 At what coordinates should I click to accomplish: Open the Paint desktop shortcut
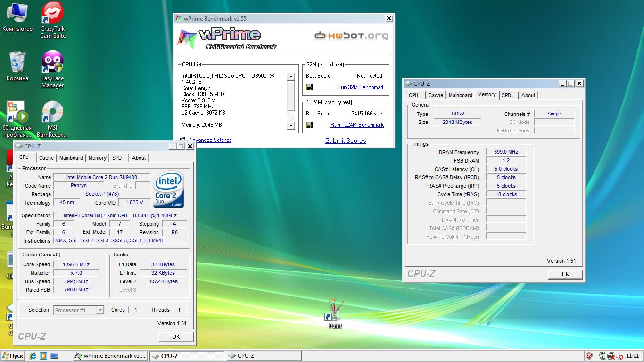point(335,313)
